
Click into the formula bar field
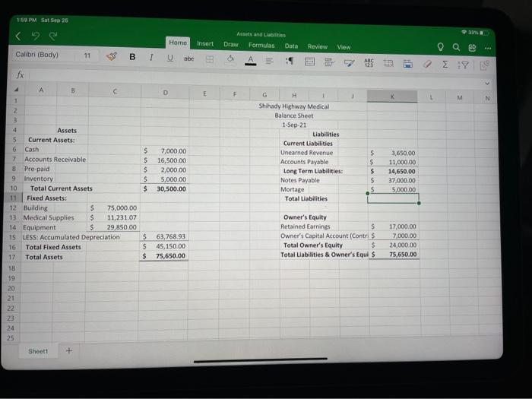[255, 79]
